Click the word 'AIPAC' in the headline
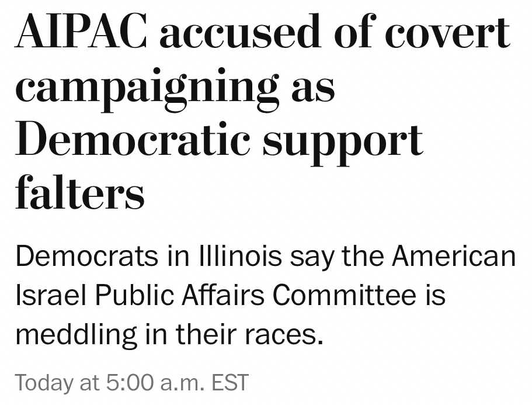The height and width of the screenshot is (405, 532). tap(81, 32)
